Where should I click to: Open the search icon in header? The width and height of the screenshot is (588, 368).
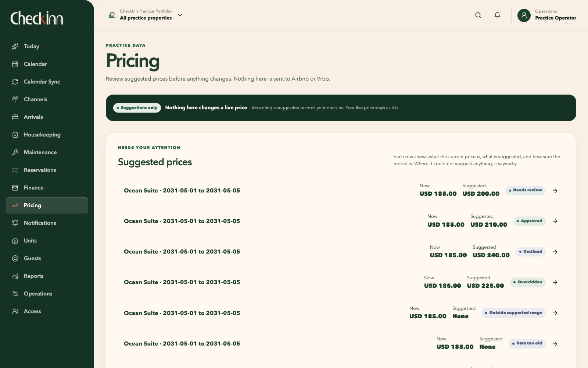[478, 15]
